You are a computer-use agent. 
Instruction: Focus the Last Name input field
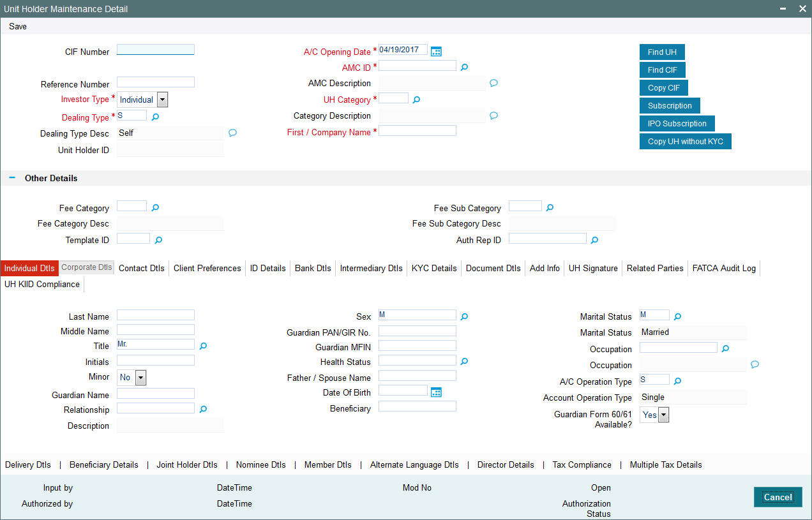[x=156, y=315]
